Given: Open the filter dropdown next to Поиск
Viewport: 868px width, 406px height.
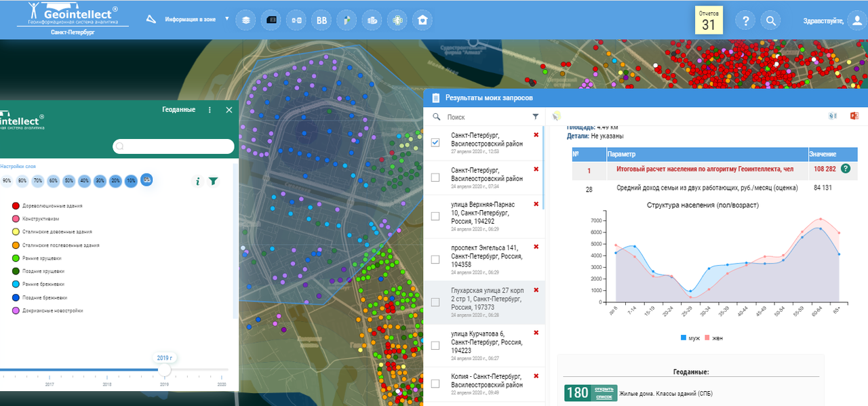Looking at the screenshot, I should click(x=535, y=117).
